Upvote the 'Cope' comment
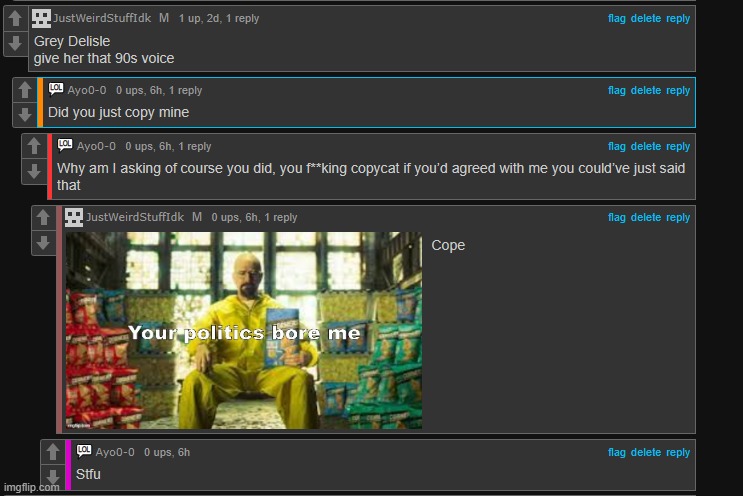 coord(44,217)
